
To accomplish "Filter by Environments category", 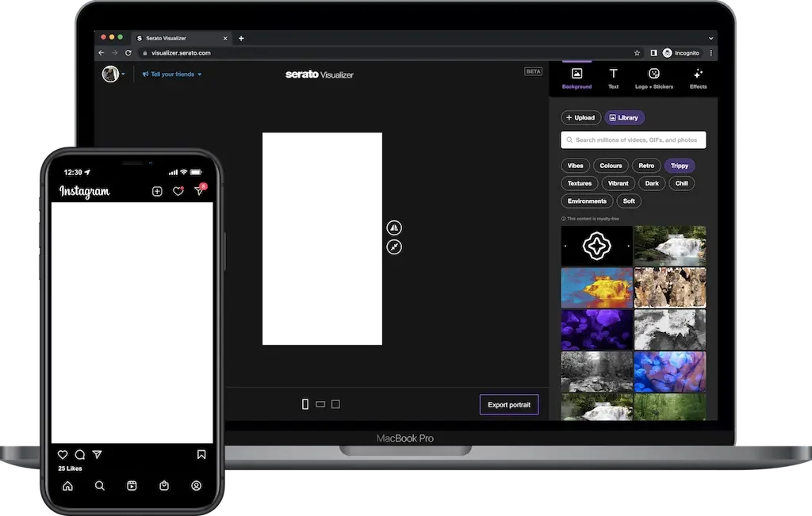I will [x=587, y=201].
